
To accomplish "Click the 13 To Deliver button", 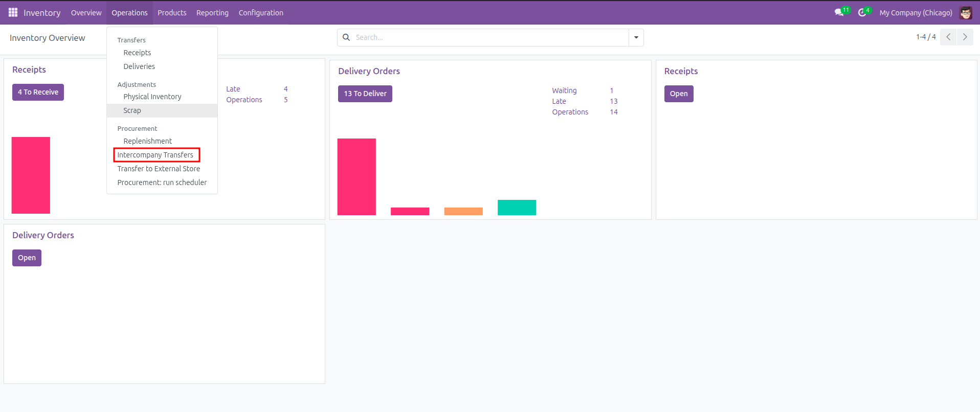I will point(365,94).
